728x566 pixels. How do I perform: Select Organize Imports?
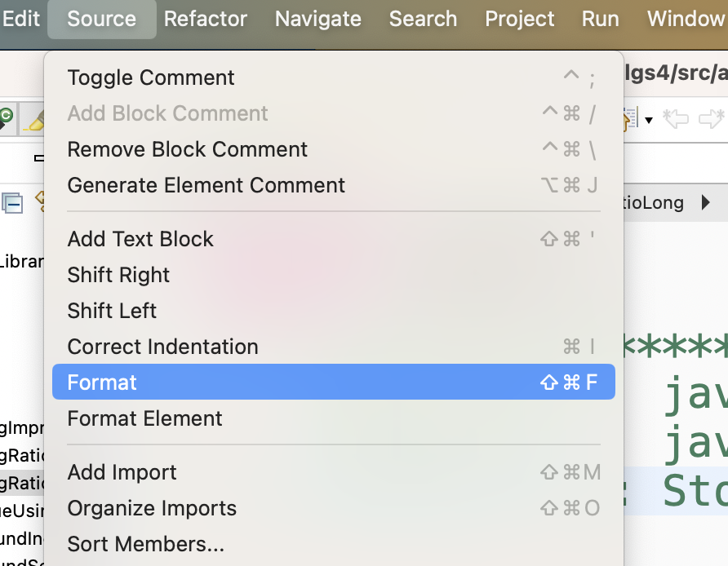click(x=152, y=508)
